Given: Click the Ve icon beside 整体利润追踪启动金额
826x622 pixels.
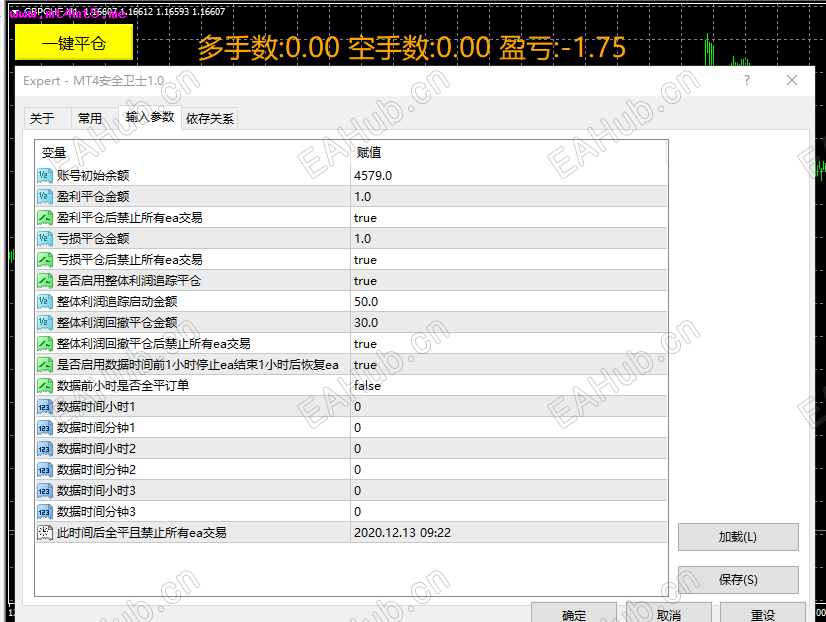Looking at the screenshot, I should pyautogui.click(x=45, y=301).
